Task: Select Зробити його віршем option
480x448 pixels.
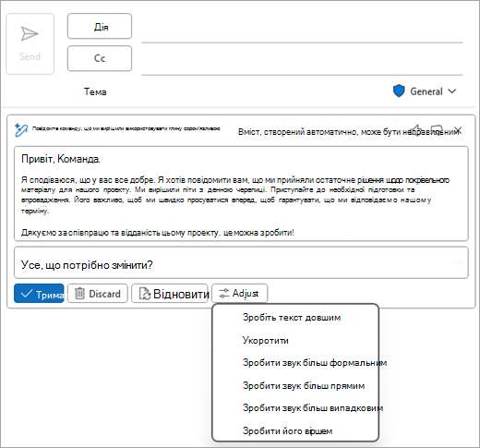Action: click(287, 430)
